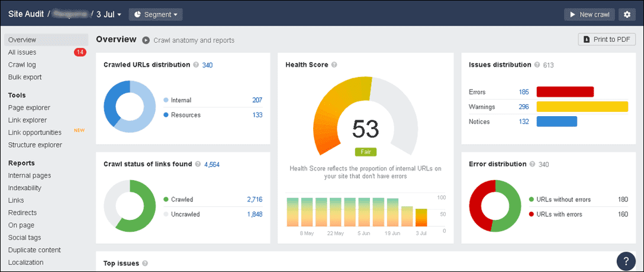Click help icon next to Health Score
Screen dimensions: 644x272
(x=334, y=65)
